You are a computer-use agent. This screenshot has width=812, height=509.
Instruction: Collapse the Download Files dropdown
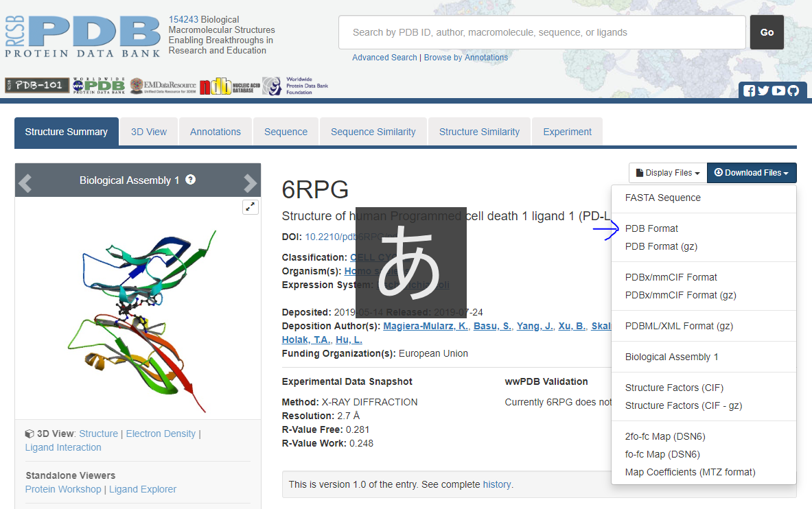(752, 173)
